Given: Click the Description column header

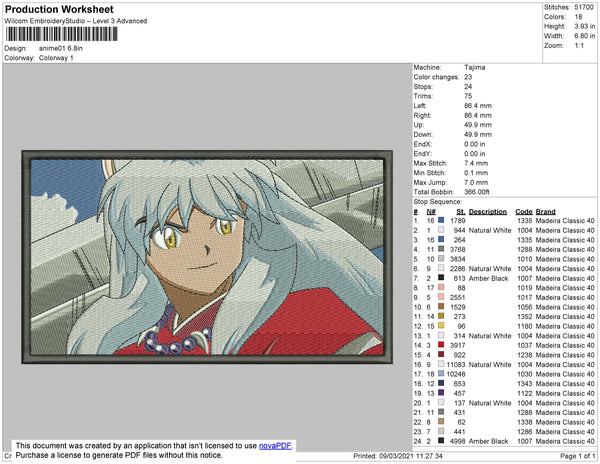Looking at the screenshot, I should pyautogui.click(x=488, y=212).
